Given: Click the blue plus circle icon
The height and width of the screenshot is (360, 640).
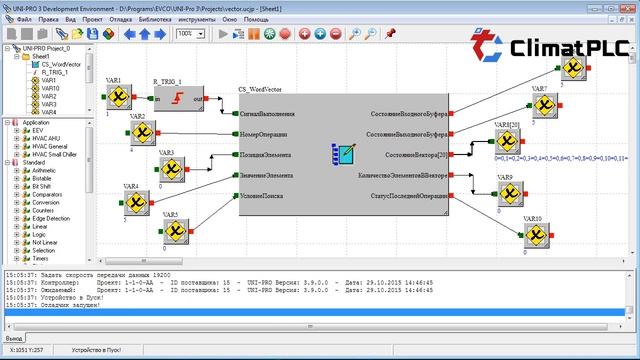Looking at the screenshot, I should coord(320,34).
